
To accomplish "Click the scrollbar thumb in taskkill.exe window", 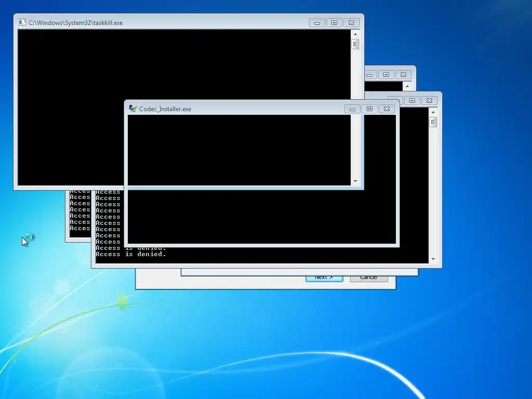I will pos(355,44).
